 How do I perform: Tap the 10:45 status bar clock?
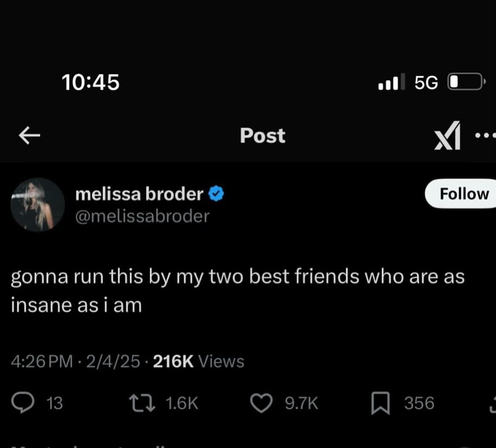click(x=90, y=82)
